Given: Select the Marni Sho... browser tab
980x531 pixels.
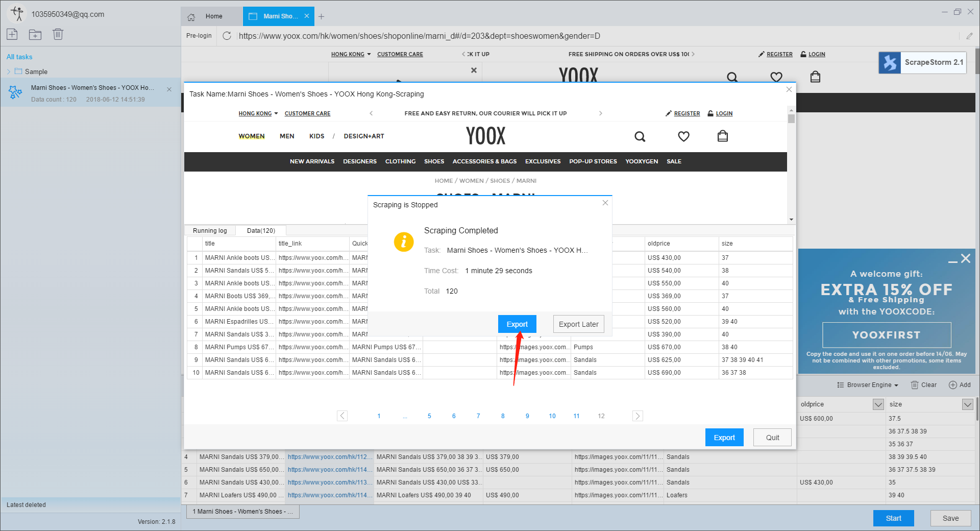Looking at the screenshot, I should pos(279,16).
